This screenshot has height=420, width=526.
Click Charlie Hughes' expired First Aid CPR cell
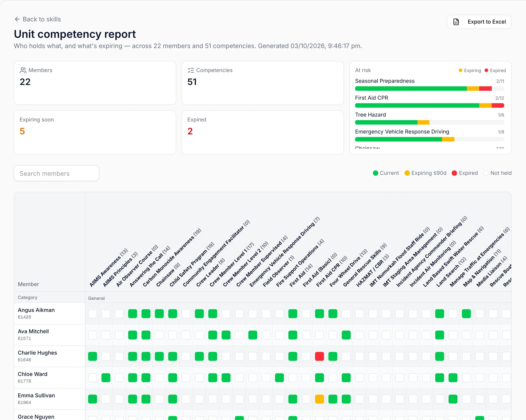pos(320,356)
